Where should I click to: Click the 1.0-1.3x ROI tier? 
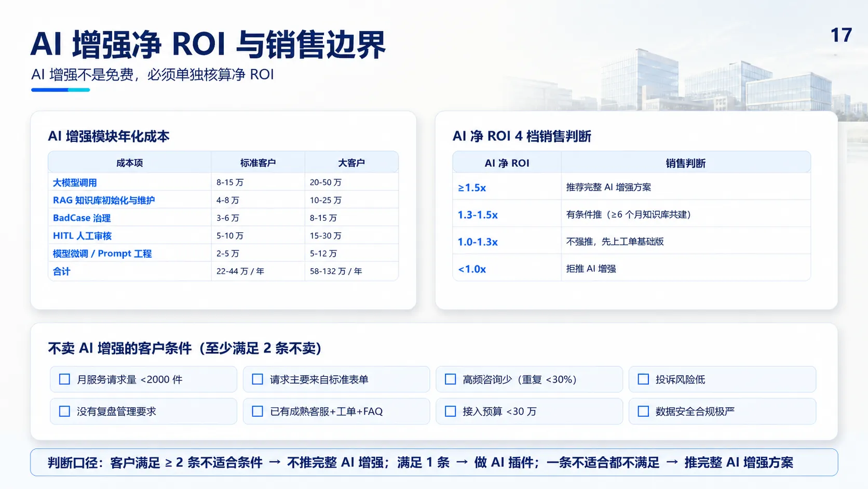point(478,242)
